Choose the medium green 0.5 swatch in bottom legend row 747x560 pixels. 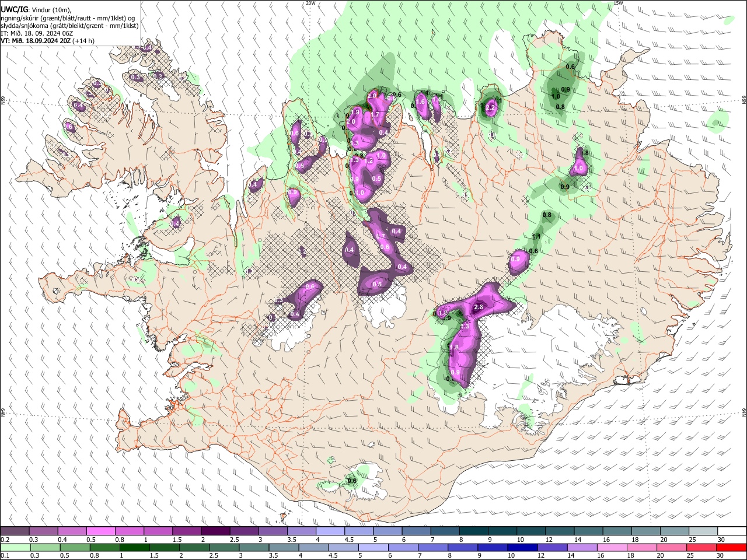(75, 547)
